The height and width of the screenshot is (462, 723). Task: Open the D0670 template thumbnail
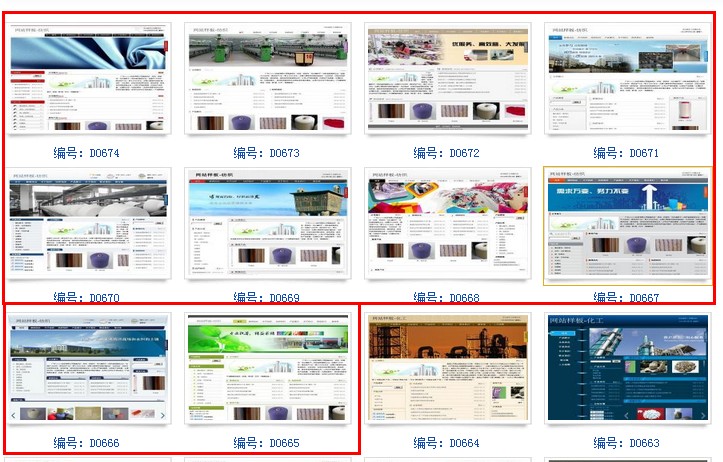88,226
